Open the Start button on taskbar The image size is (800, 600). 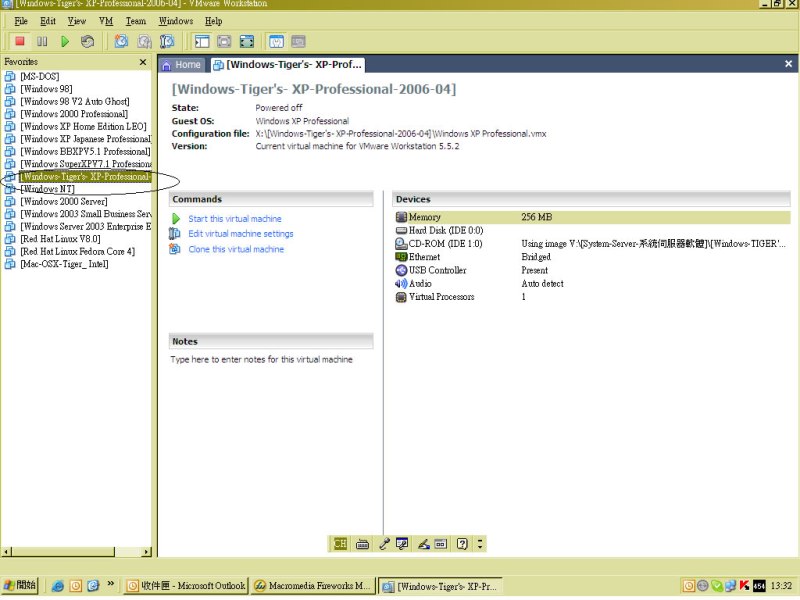(20, 585)
